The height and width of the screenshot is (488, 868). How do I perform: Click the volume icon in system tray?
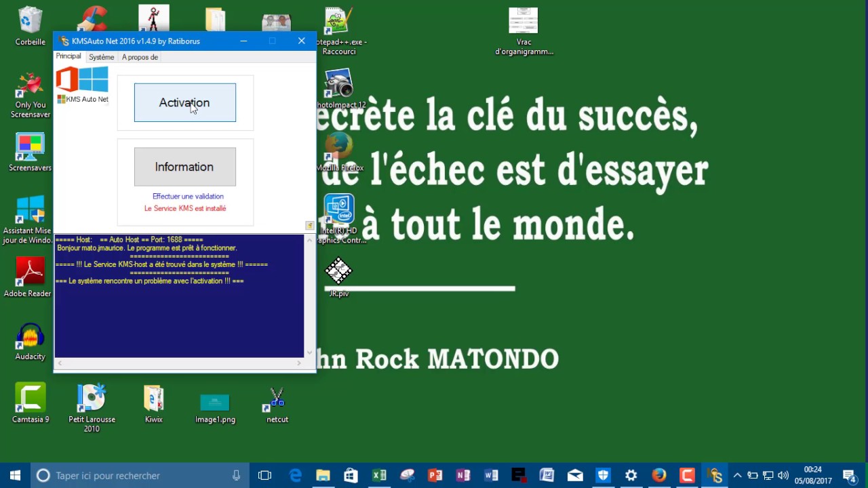(784, 476)
